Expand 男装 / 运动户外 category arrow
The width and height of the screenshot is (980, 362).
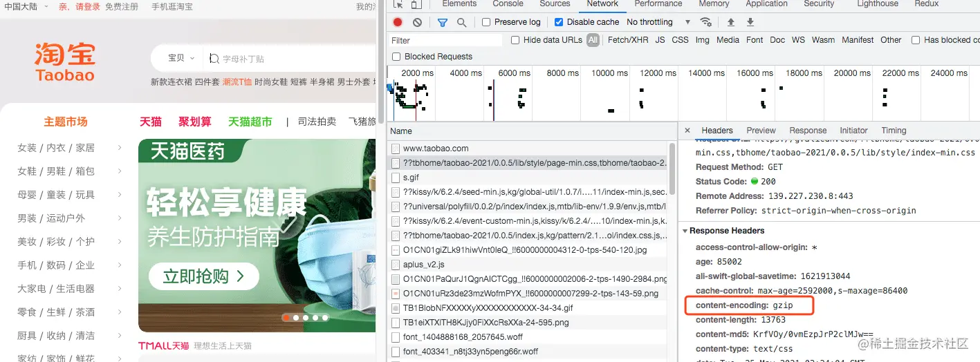pyautogui.click(x=120, y=218)
